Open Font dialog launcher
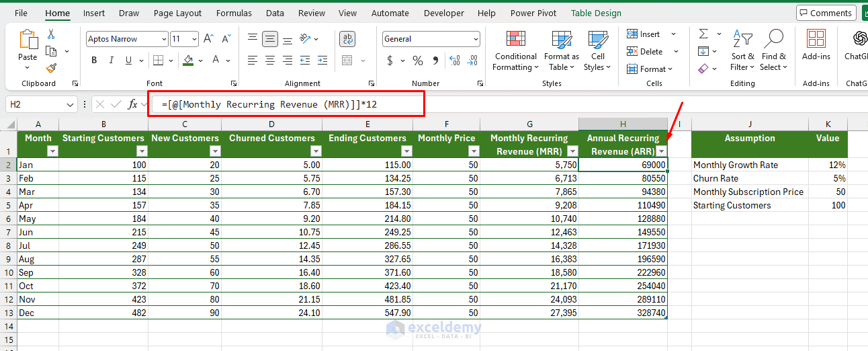The height and width of the screenshot is (351, 868). pyautogui.click(x=234, y=83)
